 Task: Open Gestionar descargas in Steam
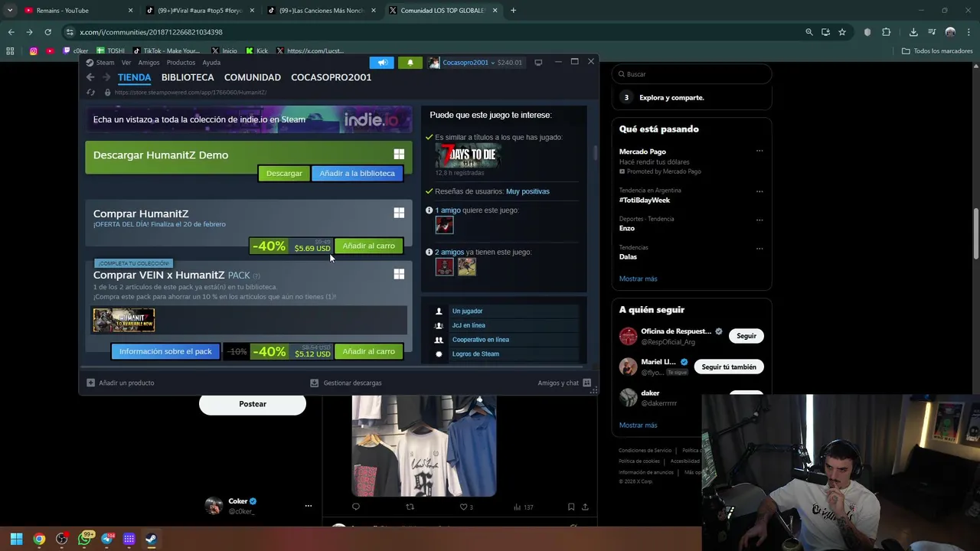345,383
